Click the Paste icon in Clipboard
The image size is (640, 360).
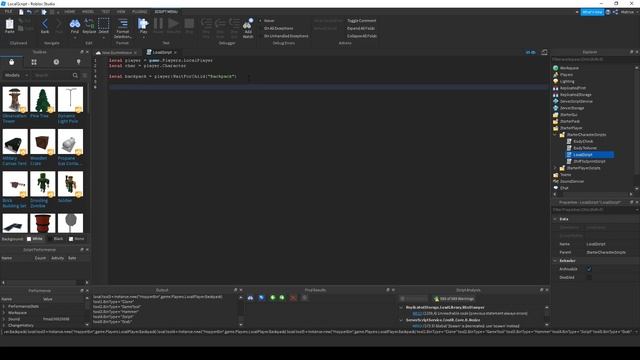(x=9, y=25)
